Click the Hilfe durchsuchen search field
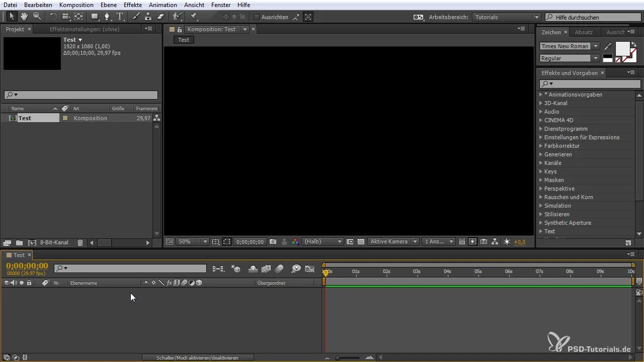Screen dimensions: 644x362 [x=593, y=17]
